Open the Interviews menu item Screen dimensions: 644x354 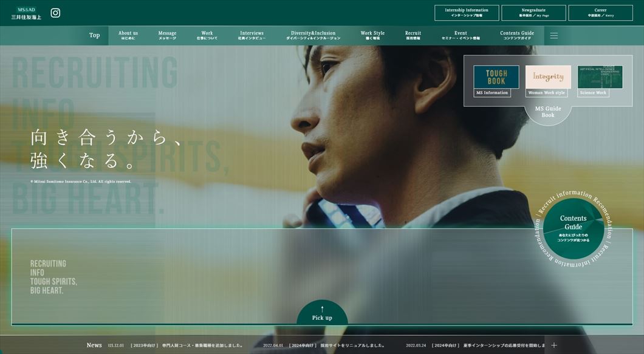252,35
